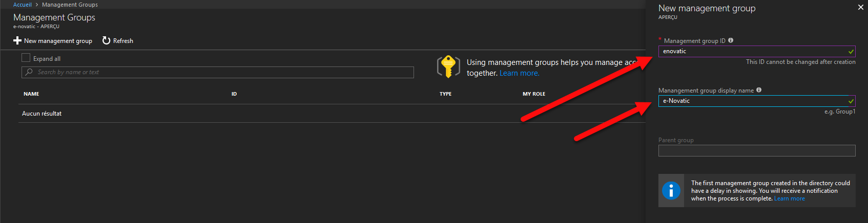
Task: Sort by the ID column header
Action: click(x=234, y=94)
